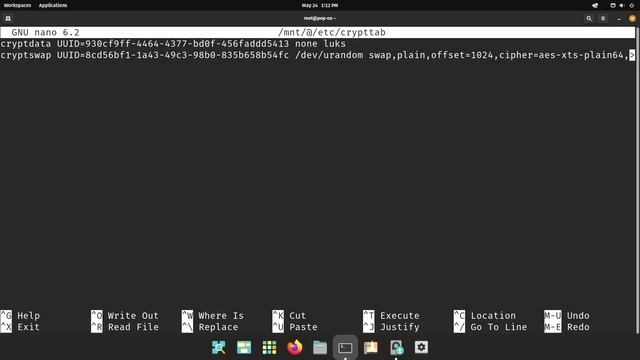Click the ^/ Go To Line shortcut
640x360 pixels.
click(x=490, y=327)
